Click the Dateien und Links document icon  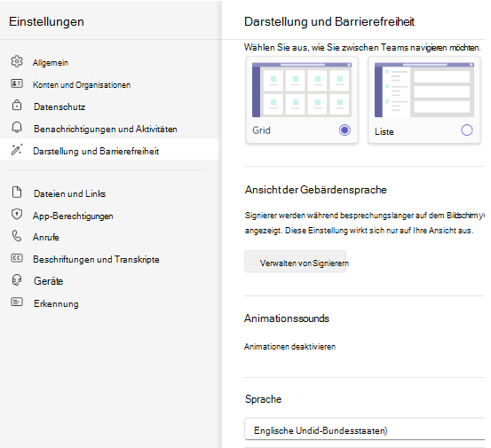coord(17,193)
